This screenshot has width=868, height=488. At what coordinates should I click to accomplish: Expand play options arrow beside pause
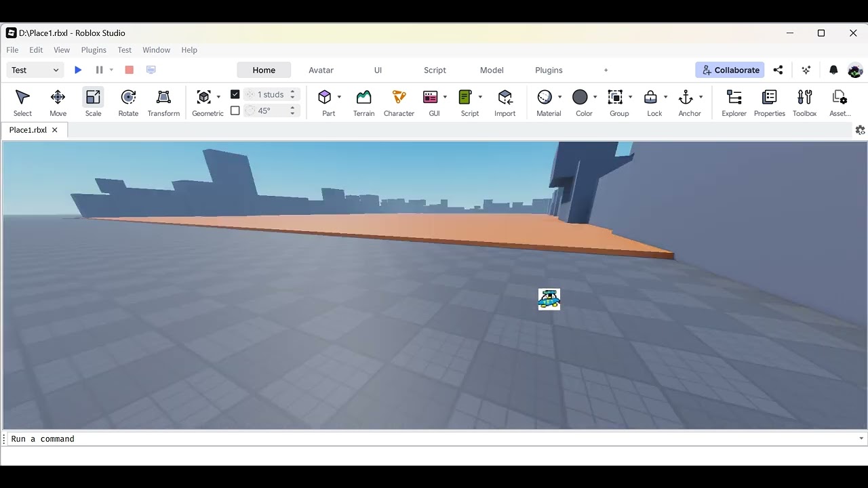point(111,70)
